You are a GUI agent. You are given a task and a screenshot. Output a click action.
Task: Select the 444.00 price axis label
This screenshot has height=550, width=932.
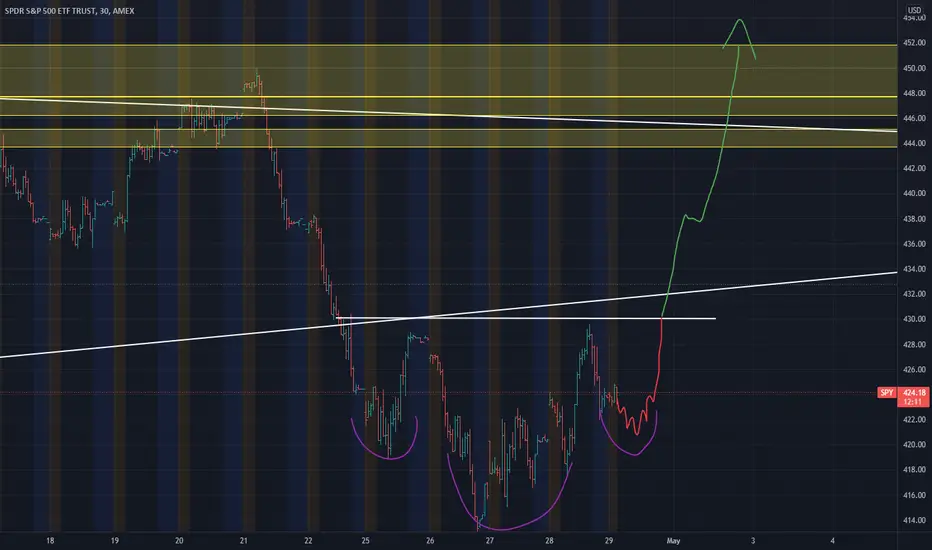click(x=914, y=143)
